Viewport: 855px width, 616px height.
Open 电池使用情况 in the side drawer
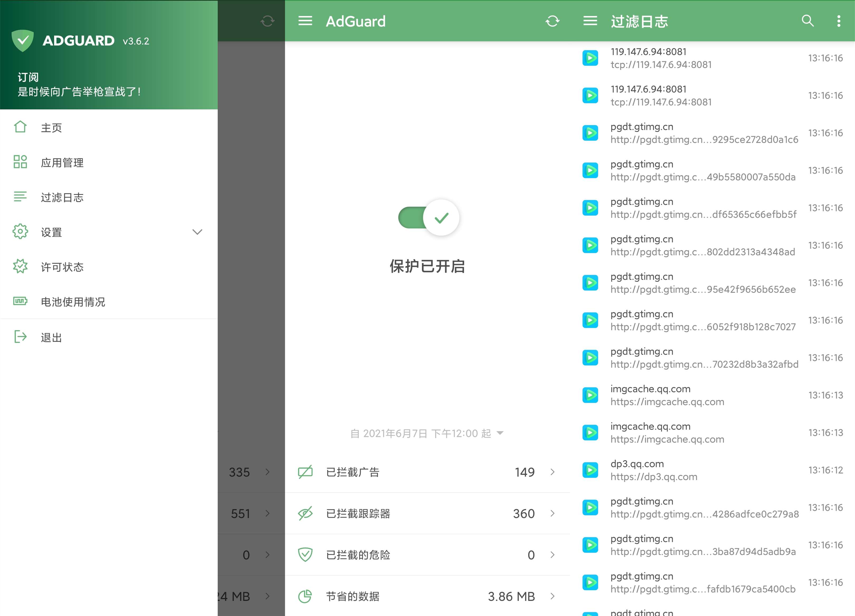tap(108, 302)
